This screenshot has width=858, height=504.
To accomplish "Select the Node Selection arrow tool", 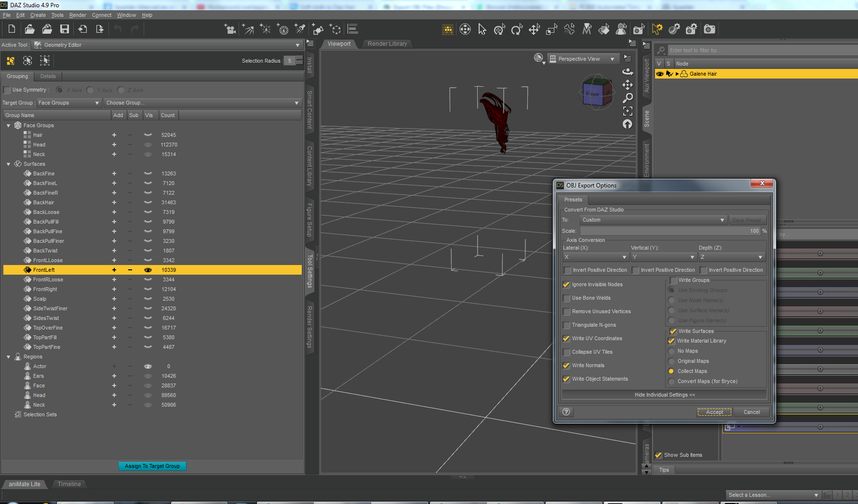I will click(x=482, y=29).
